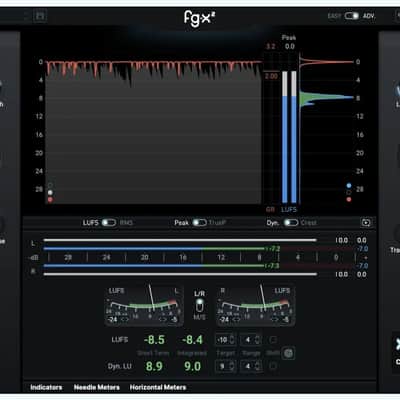The image size is (400, 400).
Task: Adjust the Dyn. LU range stepper showing 4
Action: tap(251, 366)
